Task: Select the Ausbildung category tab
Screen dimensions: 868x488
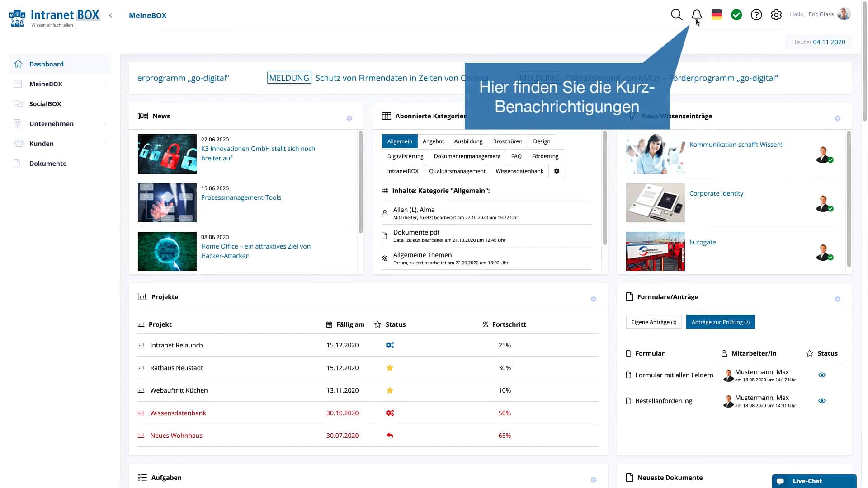Action: point(468,141)
